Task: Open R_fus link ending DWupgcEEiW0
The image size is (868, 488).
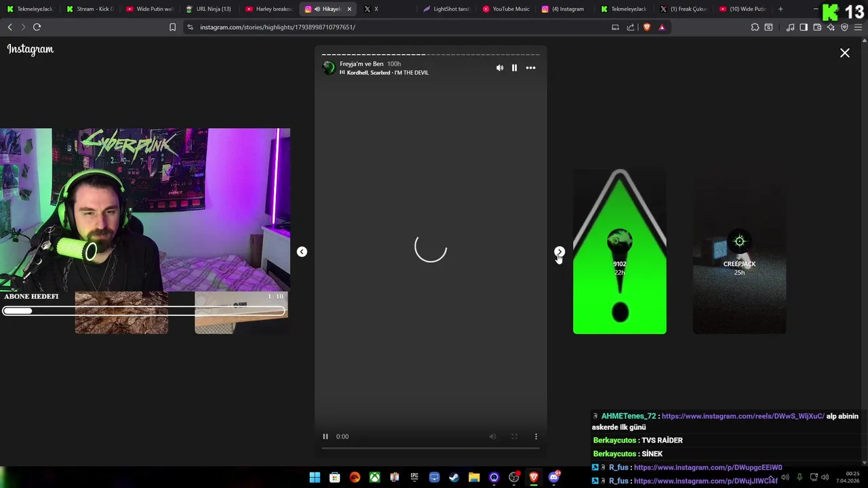Action: coord(708,468)
